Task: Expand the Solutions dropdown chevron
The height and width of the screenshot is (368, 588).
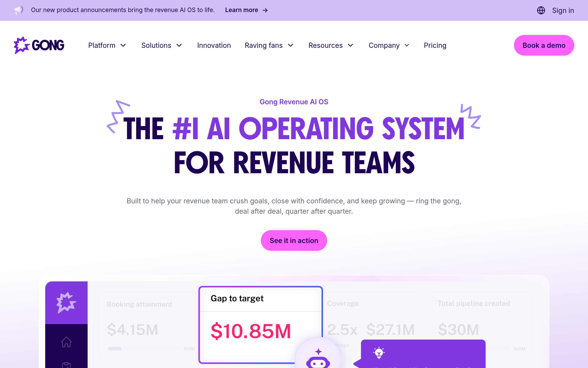Action: click(x=179, y=45)
